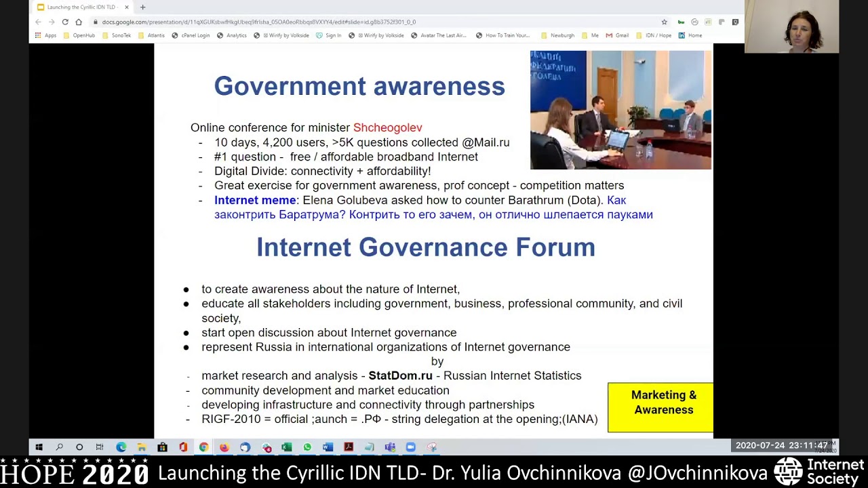Open the LinkedIn Home bookmark
The width and height of the screenshot is (868, 488).
690,35
